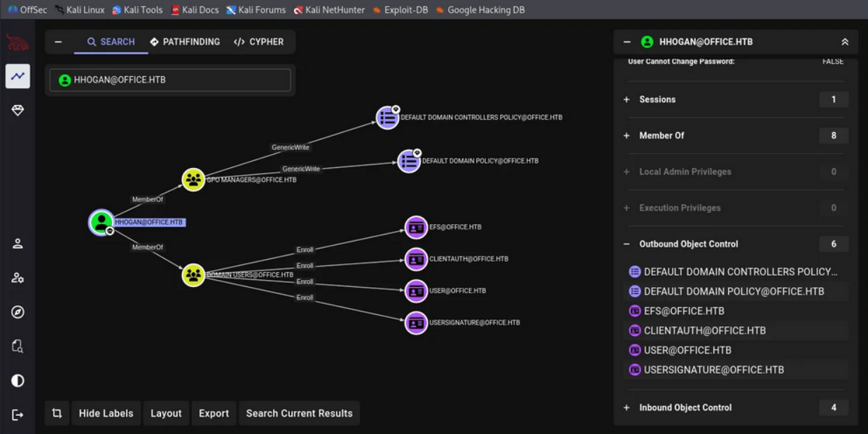Collapse the Outbound Object Control section
Viewport: 868px width, 434px height.
[627, 244]
